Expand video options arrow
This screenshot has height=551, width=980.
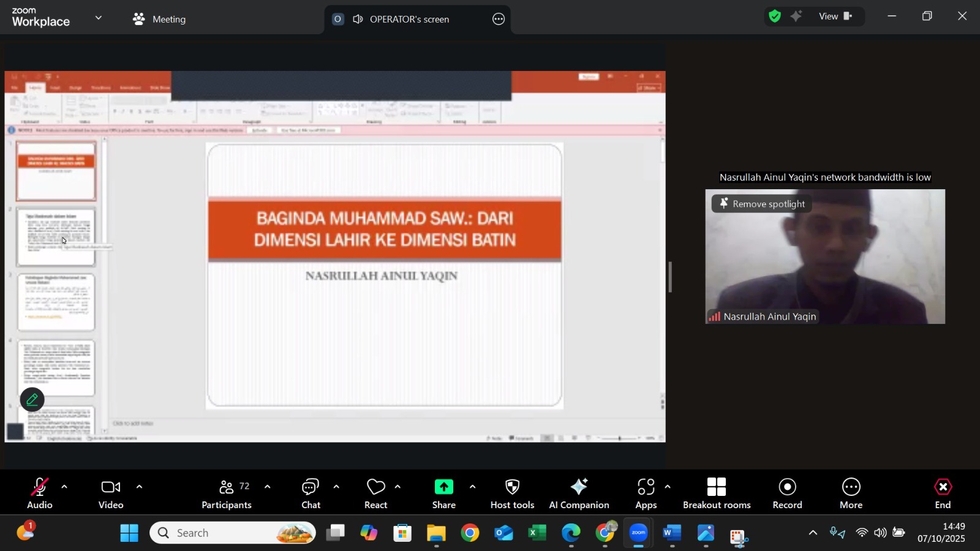click(139, 487)
